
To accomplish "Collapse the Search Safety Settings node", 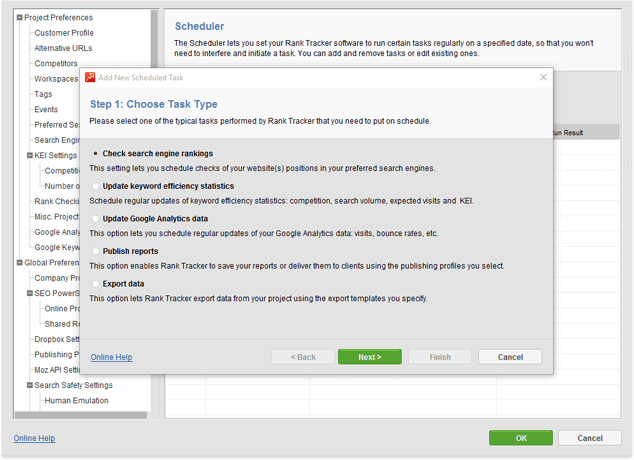I will (30, 385).
